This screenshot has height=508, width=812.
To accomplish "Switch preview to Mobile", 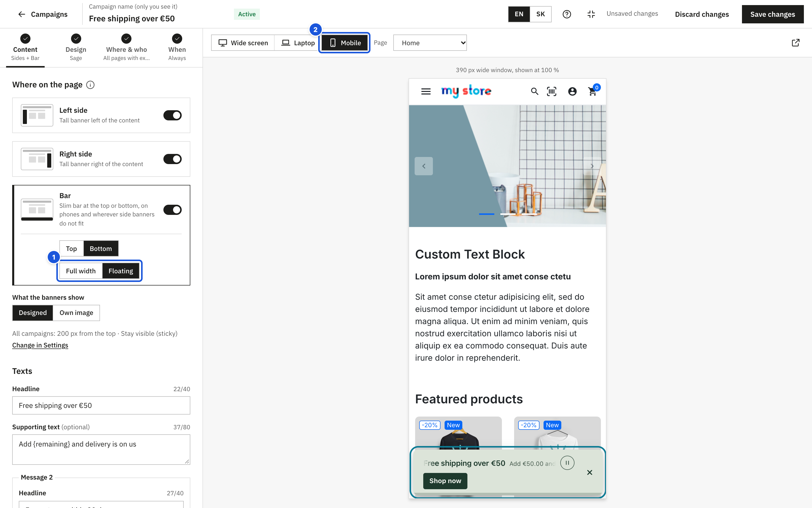I will click(x=345, y=43).
